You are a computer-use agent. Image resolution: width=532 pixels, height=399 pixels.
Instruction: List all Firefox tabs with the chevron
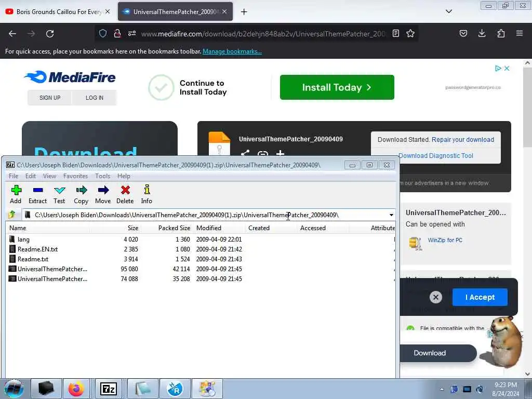[448, 11]
